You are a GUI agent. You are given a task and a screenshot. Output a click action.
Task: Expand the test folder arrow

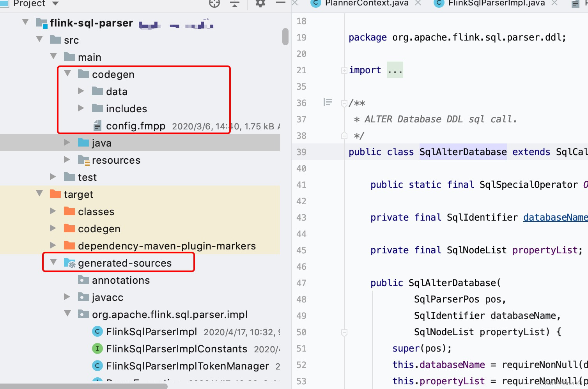[53, 177]
